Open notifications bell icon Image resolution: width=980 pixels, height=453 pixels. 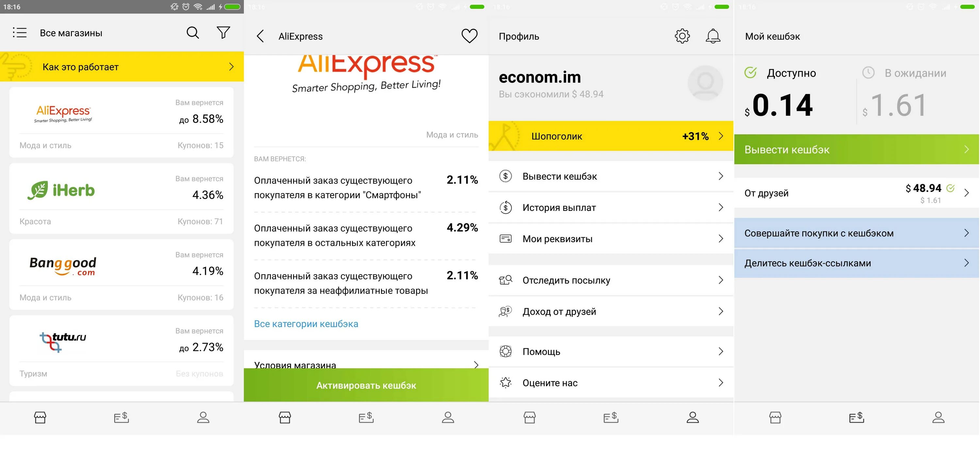pyautogui.click(x=712, y=36)
